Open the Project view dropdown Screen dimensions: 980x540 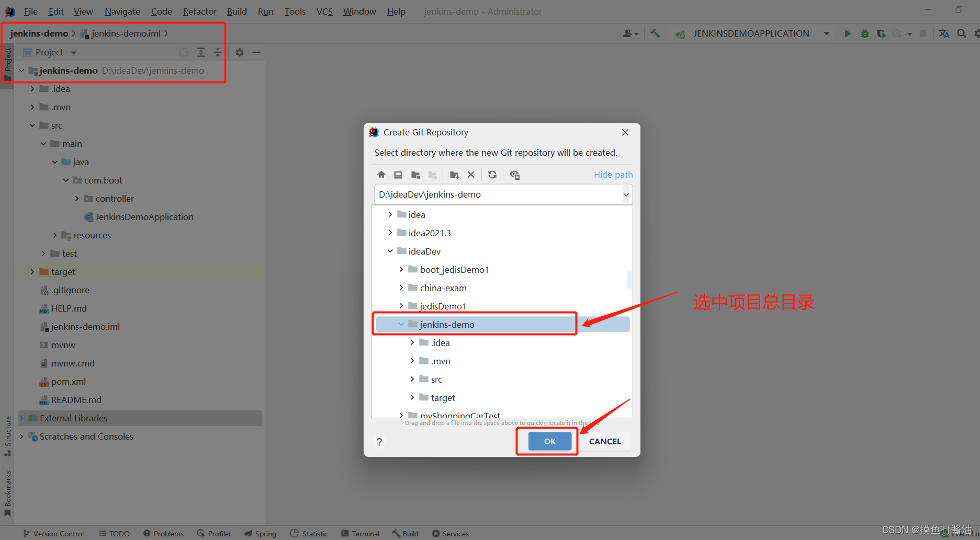74,52
